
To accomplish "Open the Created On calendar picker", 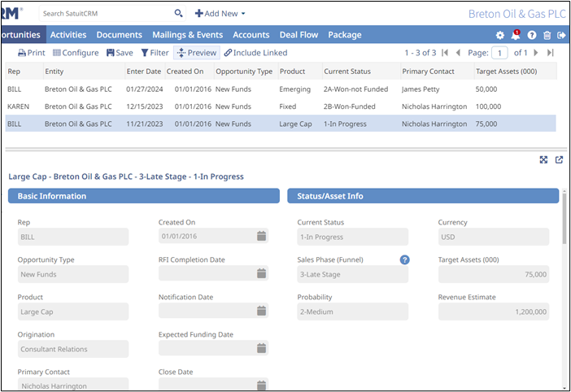I will pos(261,236).
